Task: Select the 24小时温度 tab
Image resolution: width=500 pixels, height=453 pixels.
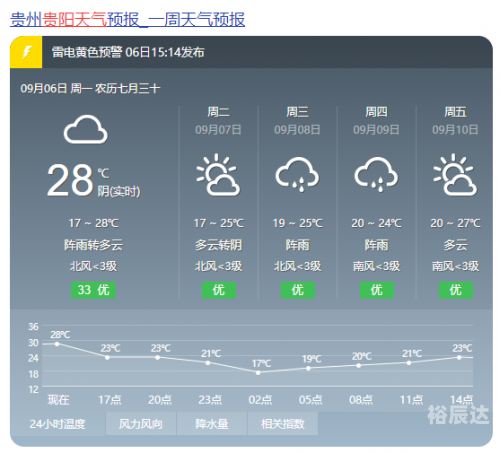Action: point(58,424)
